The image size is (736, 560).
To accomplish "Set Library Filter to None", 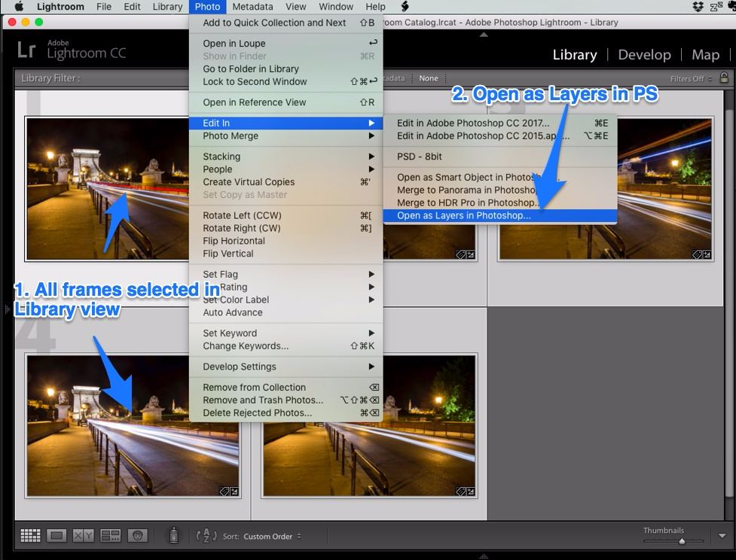I will pyautogui.click(x=429, y=78).
